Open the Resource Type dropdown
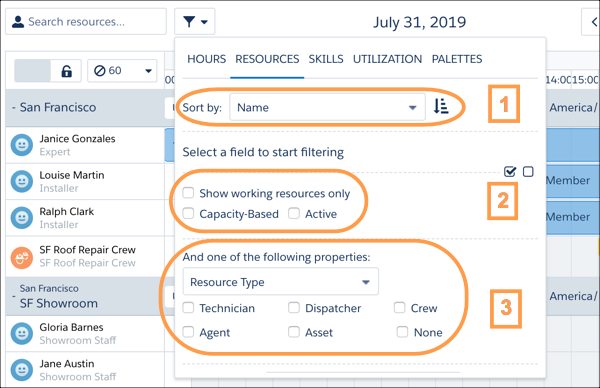 [280, 282]
